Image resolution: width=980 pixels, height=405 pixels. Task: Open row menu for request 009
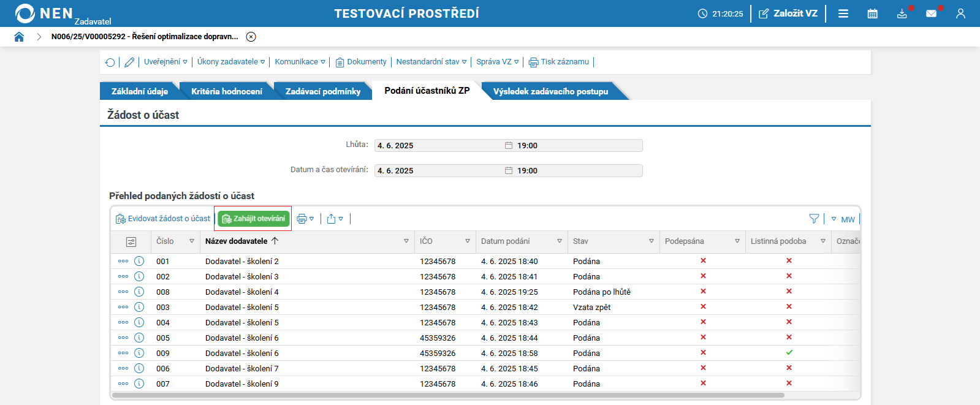click(123, 353)
